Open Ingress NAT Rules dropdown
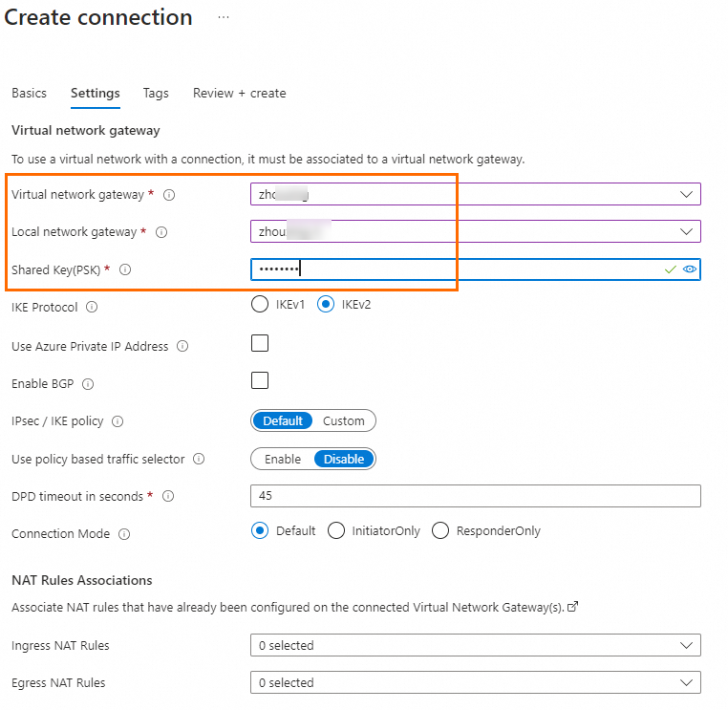This screenshot has height=710, width=728. 686,645
